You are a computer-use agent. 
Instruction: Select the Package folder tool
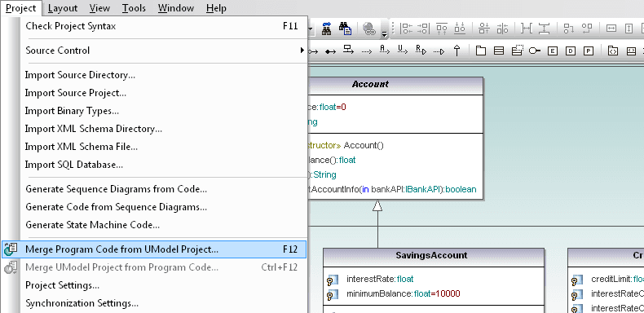pos(480,51)
